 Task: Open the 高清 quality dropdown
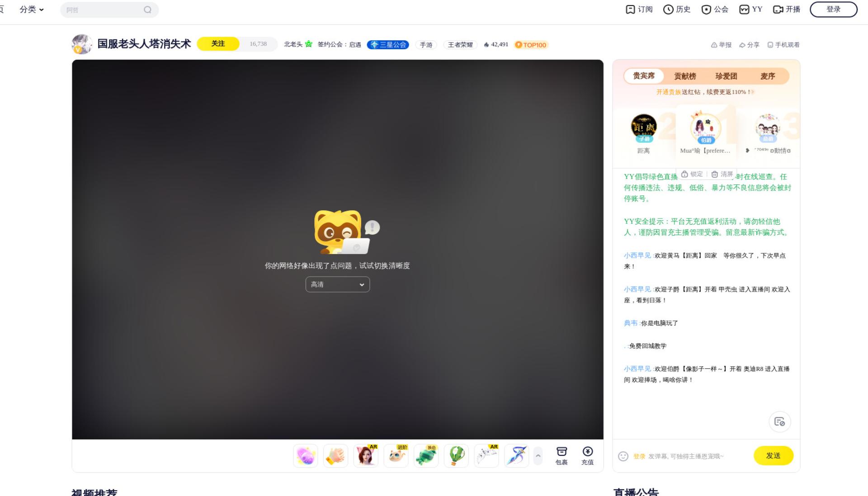338,284
